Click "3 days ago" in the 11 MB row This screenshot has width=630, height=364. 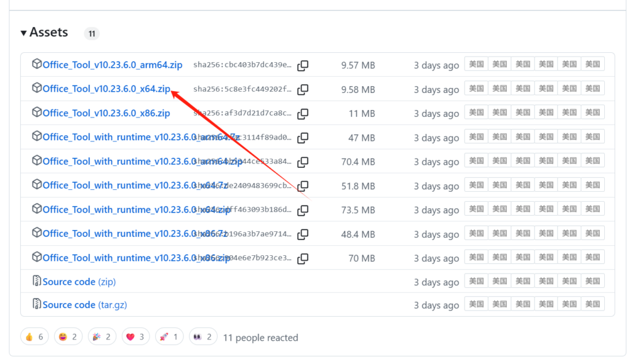pos(436,114)
